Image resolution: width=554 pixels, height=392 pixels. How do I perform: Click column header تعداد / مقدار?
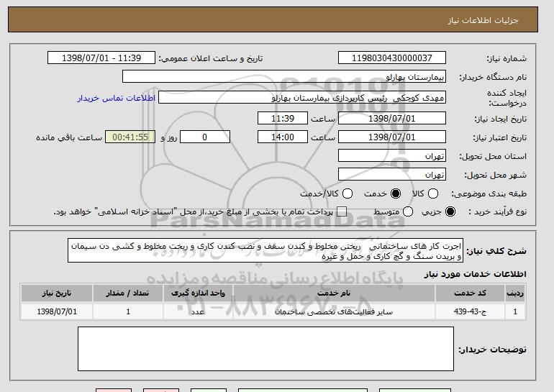pos(127,293)
